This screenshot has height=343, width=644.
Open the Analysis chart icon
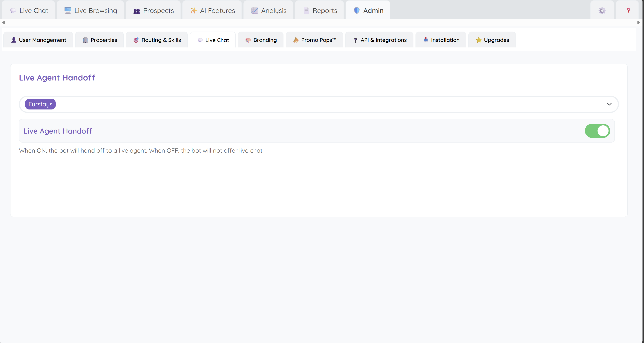pyautogui.click(x=254, y=11)
